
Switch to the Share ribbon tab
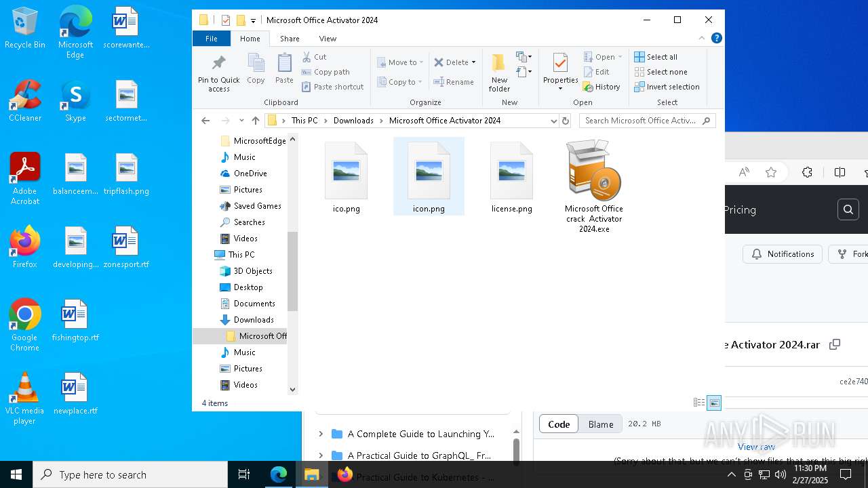pyautogui.click(x=290, y=39)
